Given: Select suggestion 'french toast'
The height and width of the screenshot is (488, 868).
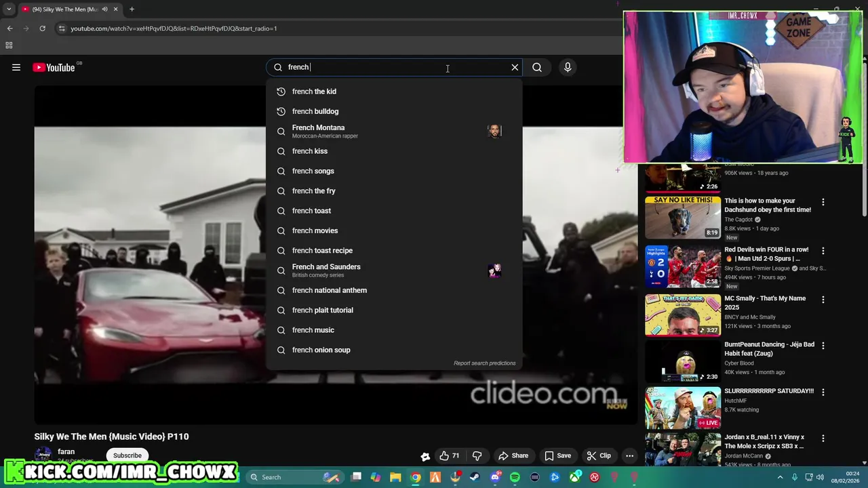Looking at the screenshot, I should (395, 211).
